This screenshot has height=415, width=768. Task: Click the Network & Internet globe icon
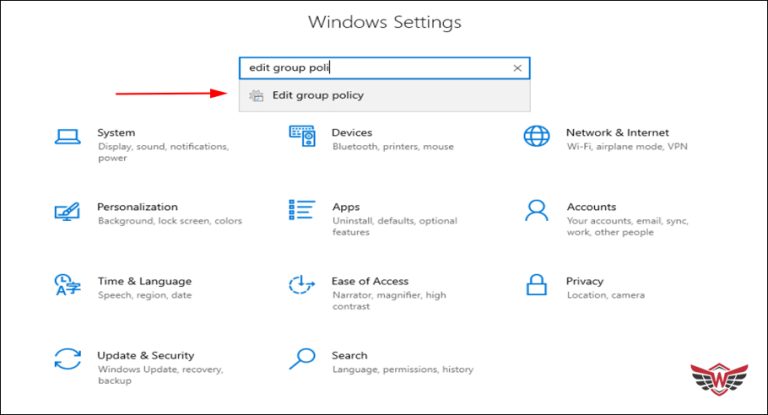click(536, 137)
